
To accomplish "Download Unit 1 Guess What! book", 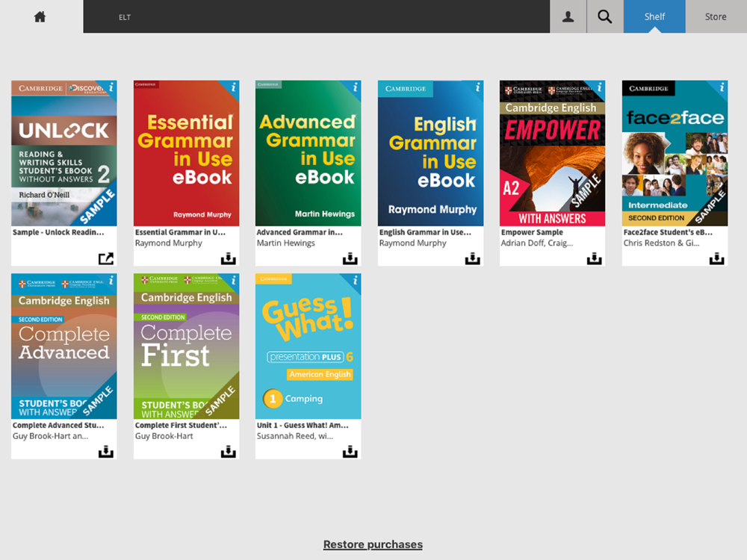I will tap(350, 452).
